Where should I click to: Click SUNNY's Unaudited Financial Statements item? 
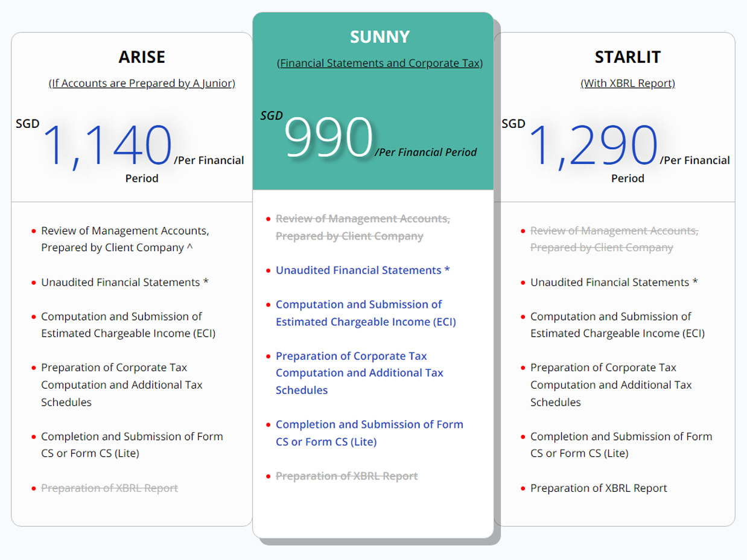coord(363,270)
